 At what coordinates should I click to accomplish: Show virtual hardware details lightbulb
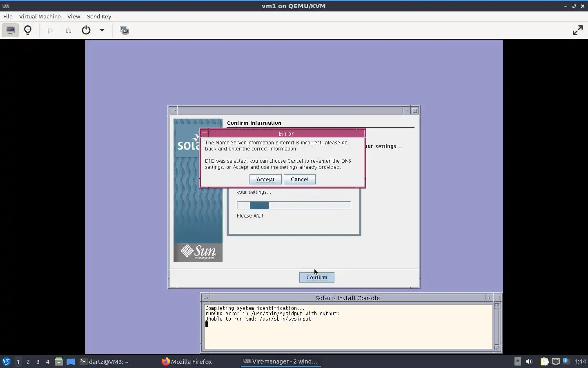(28, 30)
